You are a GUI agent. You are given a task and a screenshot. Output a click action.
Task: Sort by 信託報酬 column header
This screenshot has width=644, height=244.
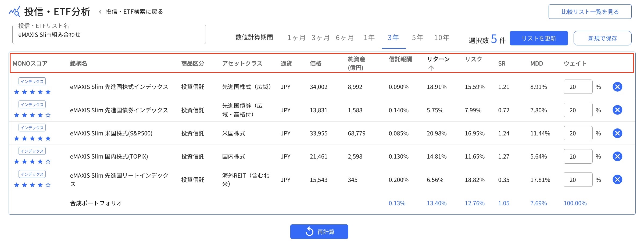pos(400,59)
